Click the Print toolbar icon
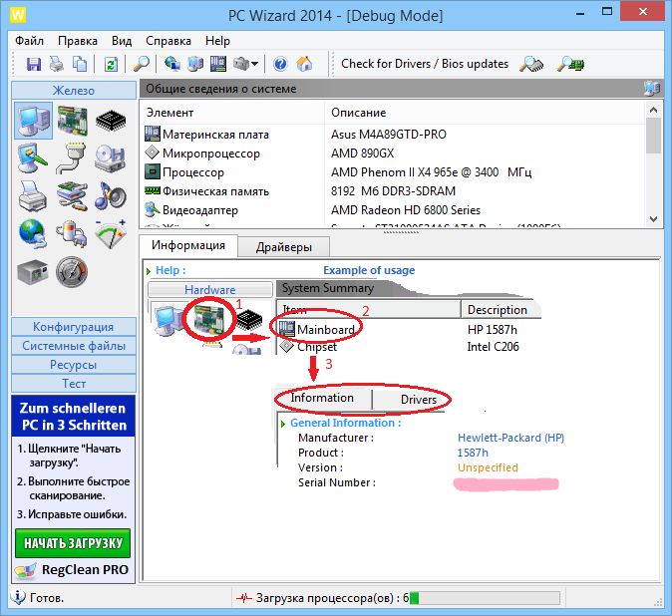The width and height of the screenshot is (672, 616). (x=56, y=64)
